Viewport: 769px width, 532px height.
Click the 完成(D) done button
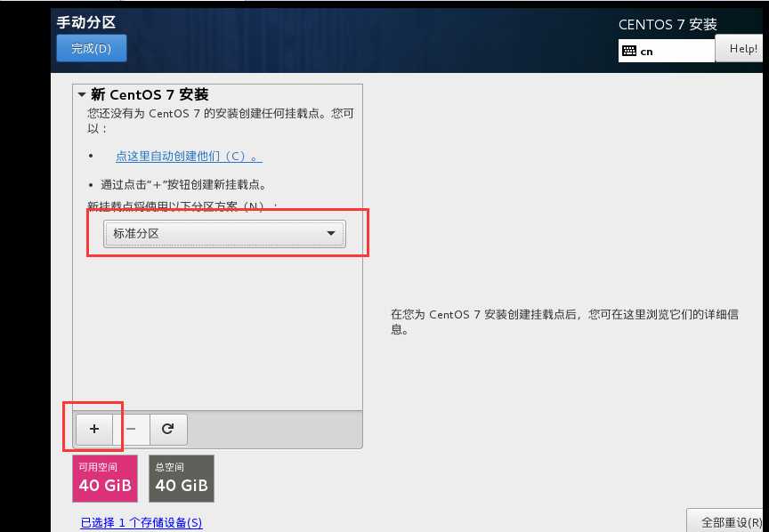pos(91,48)
